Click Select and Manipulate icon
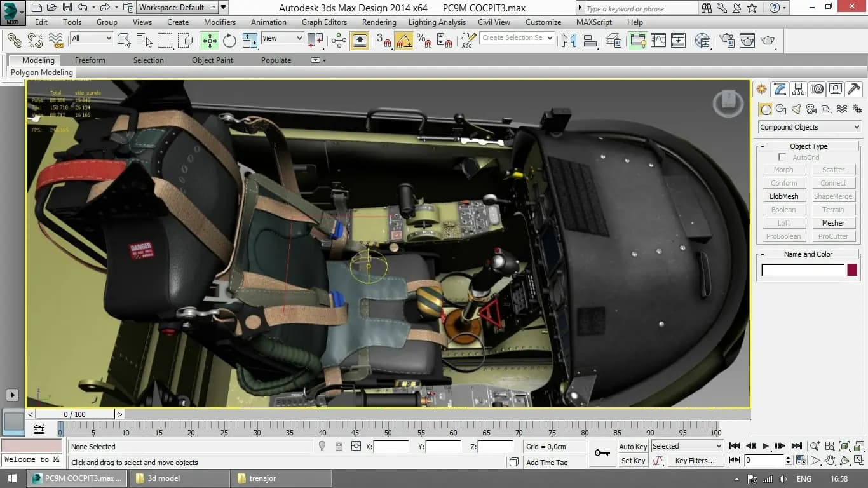 (339, 40)
